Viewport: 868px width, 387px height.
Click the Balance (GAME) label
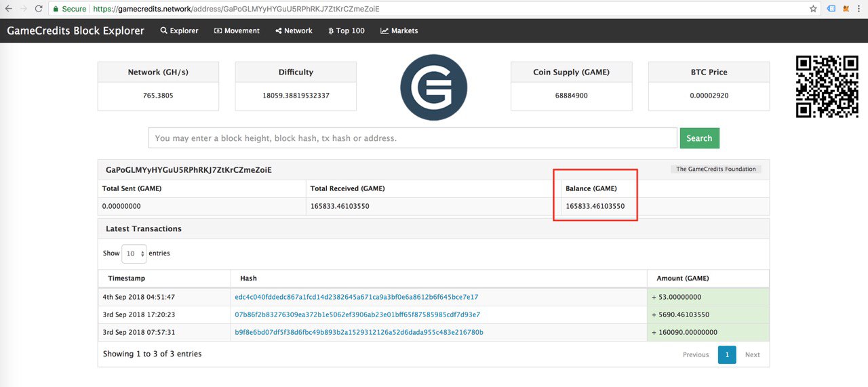point(591,188)
